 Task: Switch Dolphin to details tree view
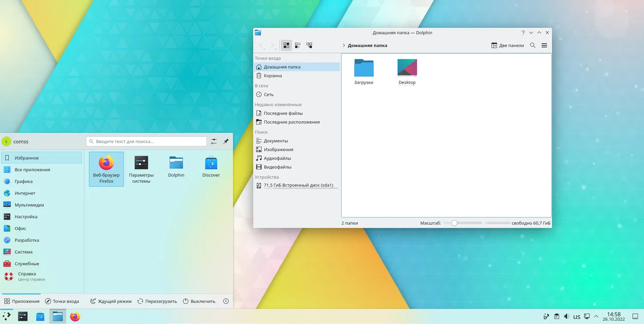point(309,45)
